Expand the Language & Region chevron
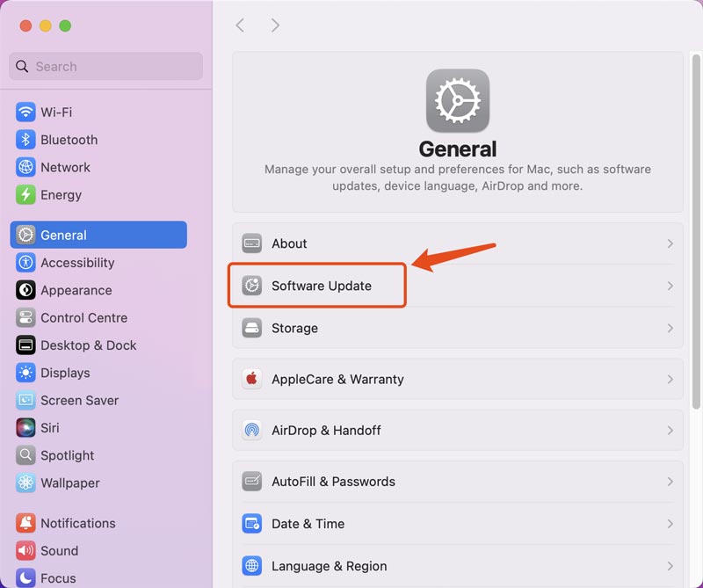 point(670,566)
